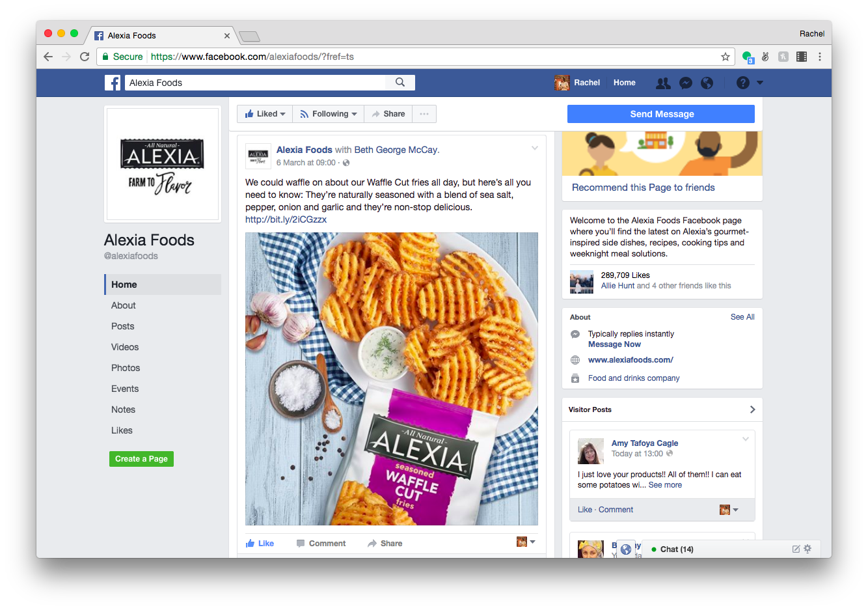Image resolution: width=868 pixels, height=610 pixels.
Task: Click the Share button in page action bar
Action: tap(388, 114)
